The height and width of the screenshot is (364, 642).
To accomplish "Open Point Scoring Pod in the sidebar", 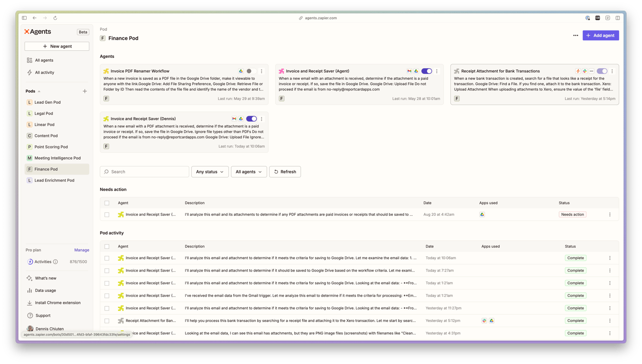I will pyautogui.click(x=56, y=147).
